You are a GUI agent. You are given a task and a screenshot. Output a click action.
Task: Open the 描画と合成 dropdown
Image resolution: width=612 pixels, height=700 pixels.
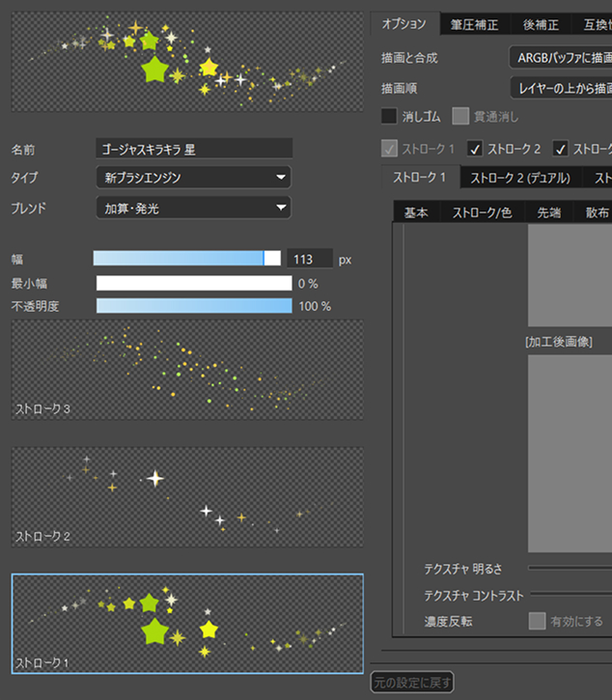tap(560, 58)
